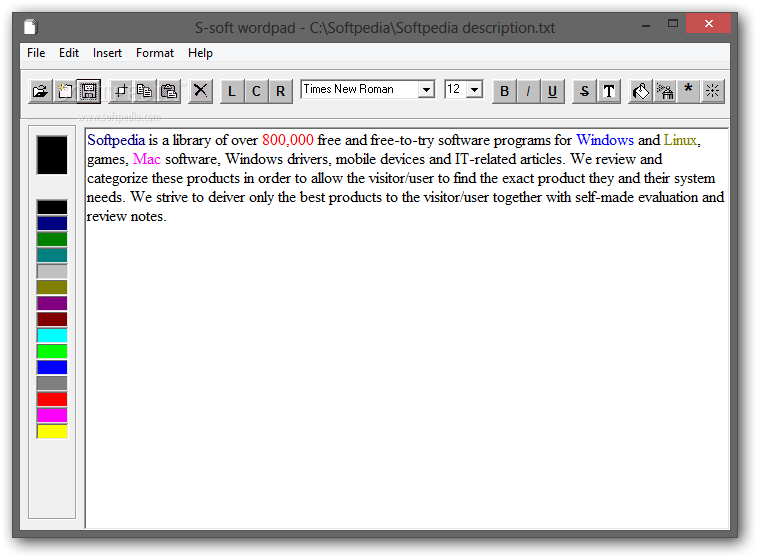The height and width of the screenshot is (558, 758).
Task: Click the starburst icon in the toolbar
Action: click(713, 91)
